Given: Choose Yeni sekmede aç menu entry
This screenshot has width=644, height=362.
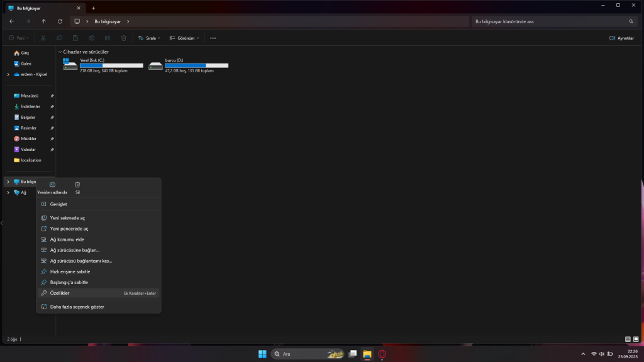Looking at the screenshot, I should coord(67,218).
